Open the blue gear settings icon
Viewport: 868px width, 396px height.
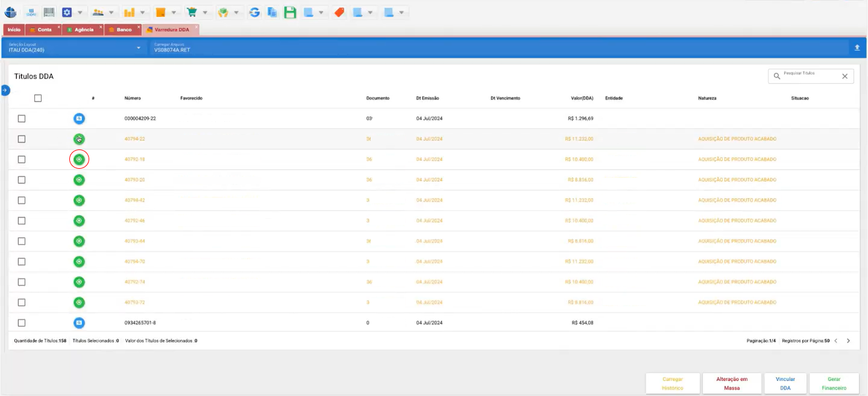(67, 12)
